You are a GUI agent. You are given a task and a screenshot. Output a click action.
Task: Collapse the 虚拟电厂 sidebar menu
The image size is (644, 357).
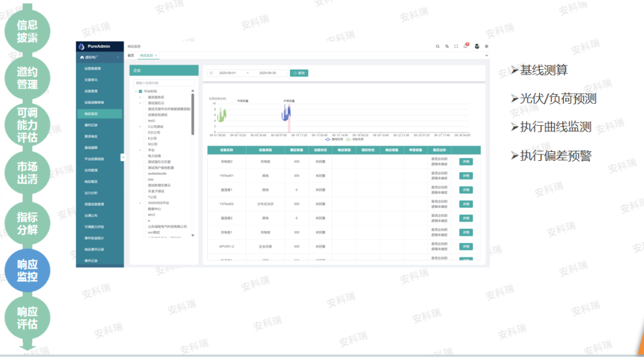click(x=118, y=57)
